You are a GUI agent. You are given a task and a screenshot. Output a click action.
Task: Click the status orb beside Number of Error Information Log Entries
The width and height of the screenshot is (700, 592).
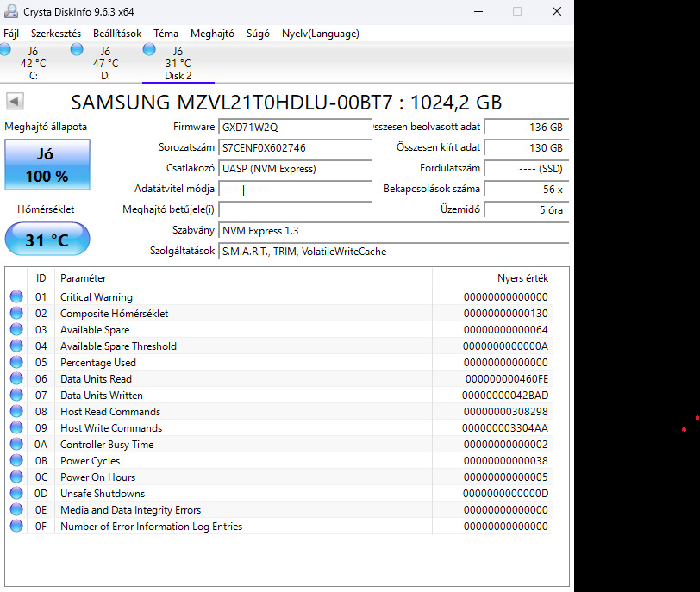(16, 526)
